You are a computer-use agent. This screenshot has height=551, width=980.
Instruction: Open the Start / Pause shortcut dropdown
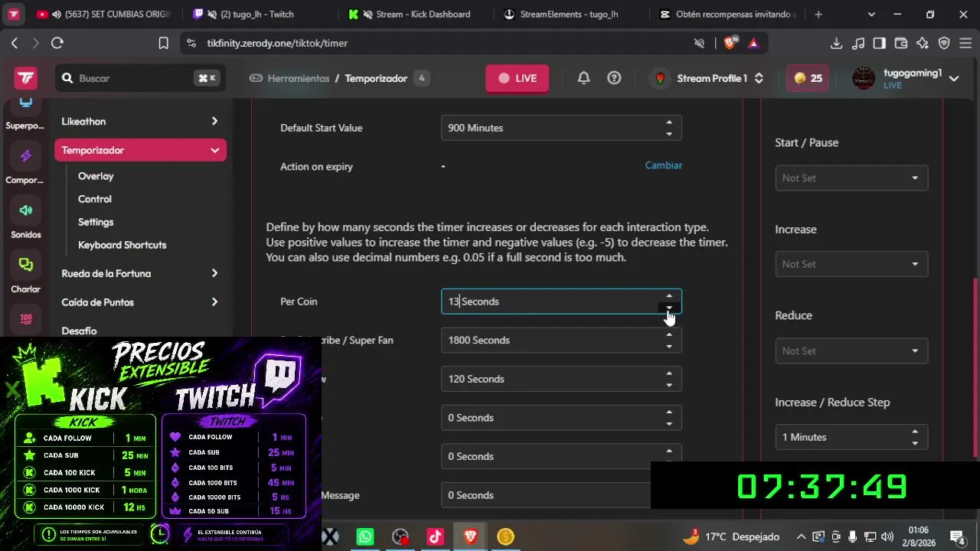click(851, 178)
